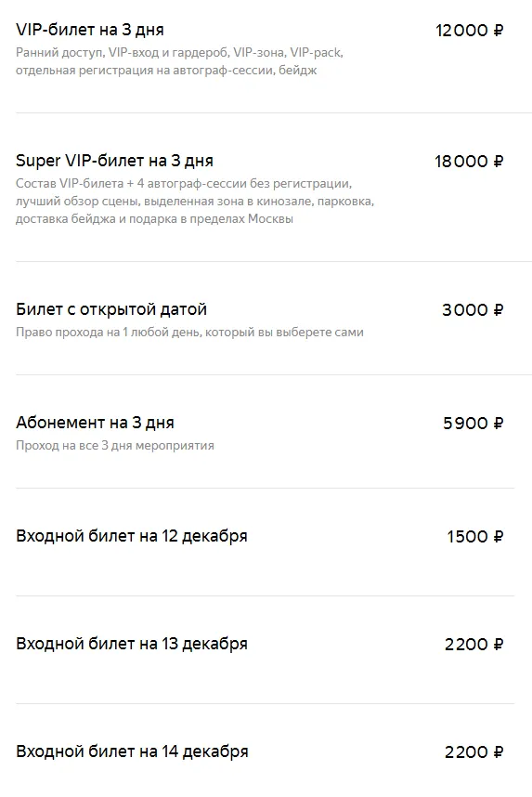Viewport: 532px width, 797px height.
Task: Select Входной билет на 13 декабря
Action: (132, 644)
